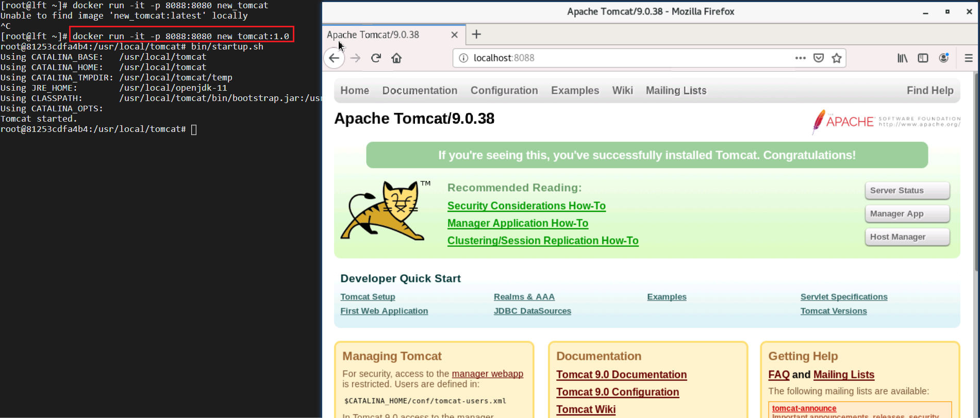Click the Apache Tomcat/9.0.38 page heading

pyautogui.click(x=414, y=119)
